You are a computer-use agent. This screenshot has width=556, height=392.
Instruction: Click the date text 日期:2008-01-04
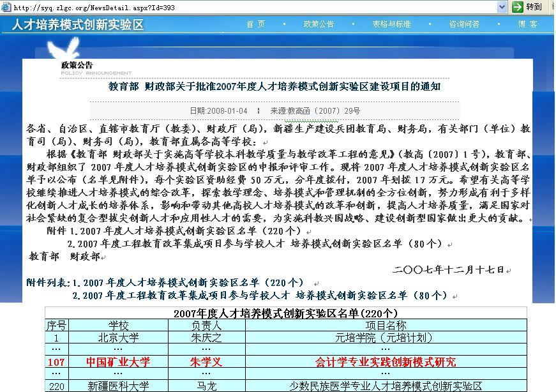pyautogui.click(x=218, y=110)
